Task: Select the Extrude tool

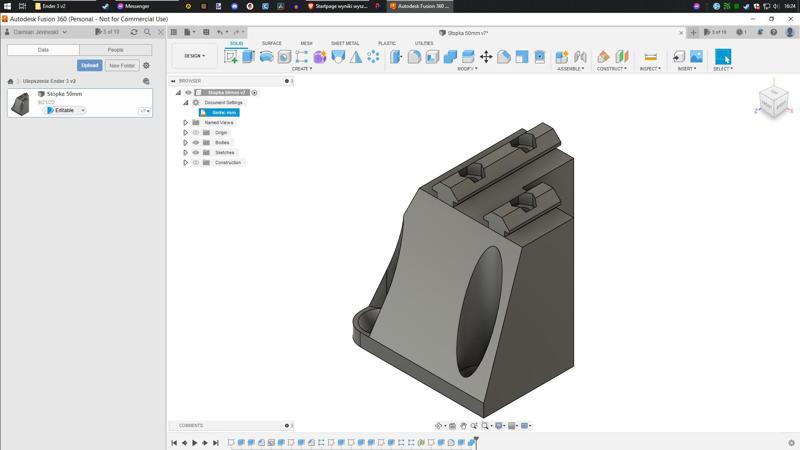Action: [248, 57]
